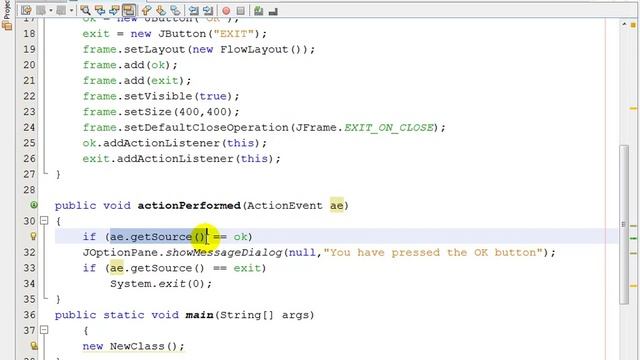Click the Comment code icon

coord(258,11)
